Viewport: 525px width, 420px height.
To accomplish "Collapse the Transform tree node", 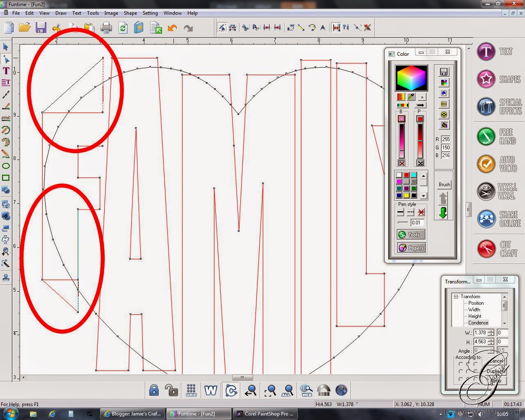I will point(456,296).
